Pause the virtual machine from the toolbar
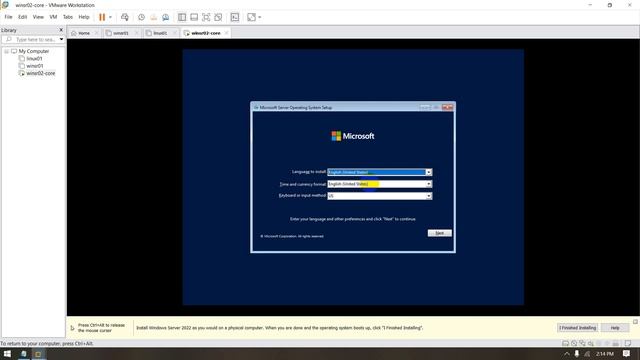Viewport: 640px width, 360px height. [x=102, y=17]
